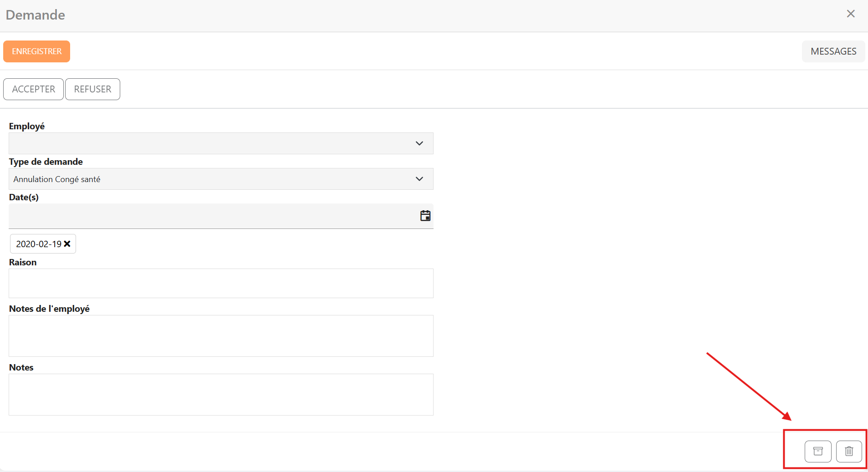Close the Demande dialog with X
Viewport: 868px width, 472px height.
pyautogui.click(x=851, y=14)
